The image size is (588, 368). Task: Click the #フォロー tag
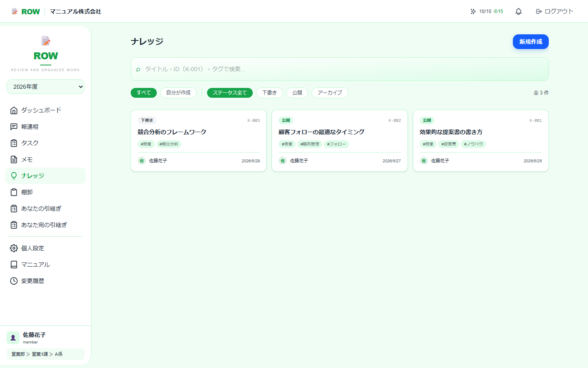coord(336,144)
